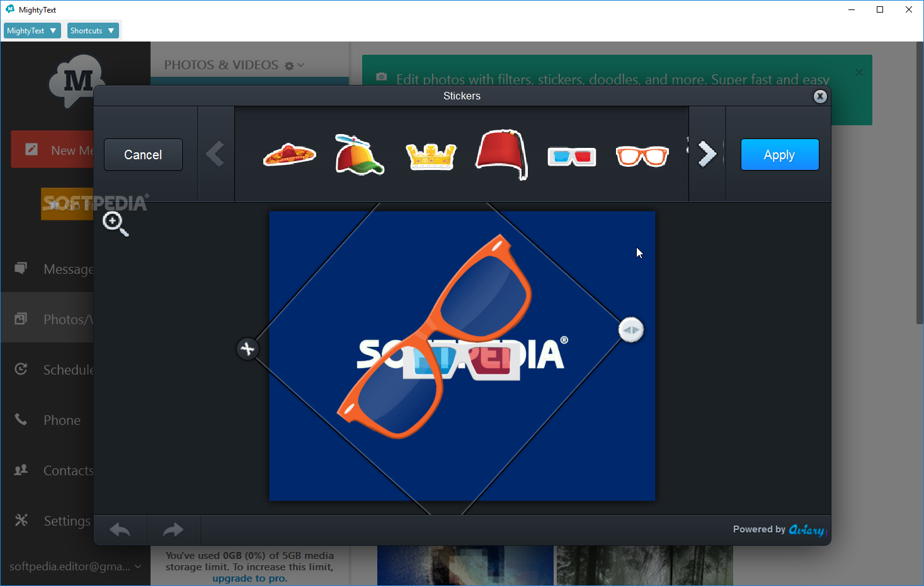Click the orange sunglasses sticker on canvas

click(x=435, y=337)
